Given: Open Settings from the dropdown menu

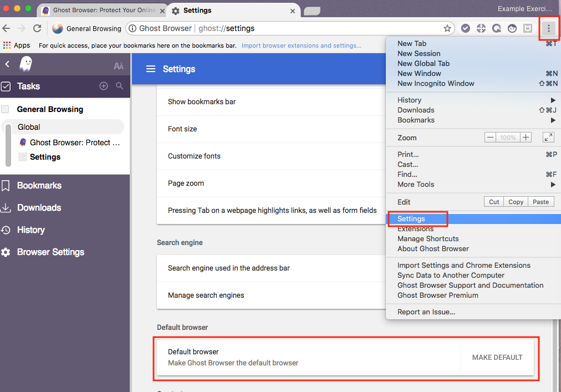Looking at the screenshot, I should click(x=473, y=218).
